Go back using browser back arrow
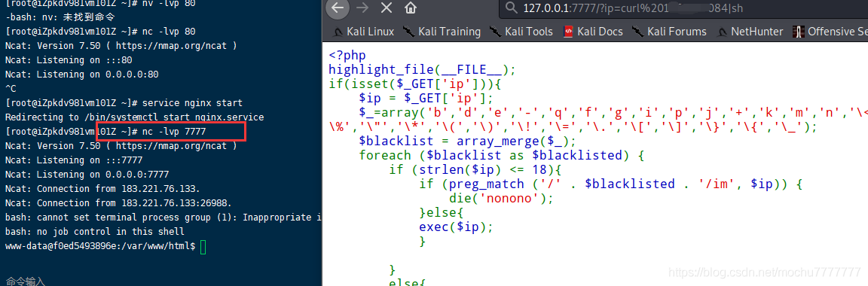Screen dimensions: 868x286 (x=337, y=8)
